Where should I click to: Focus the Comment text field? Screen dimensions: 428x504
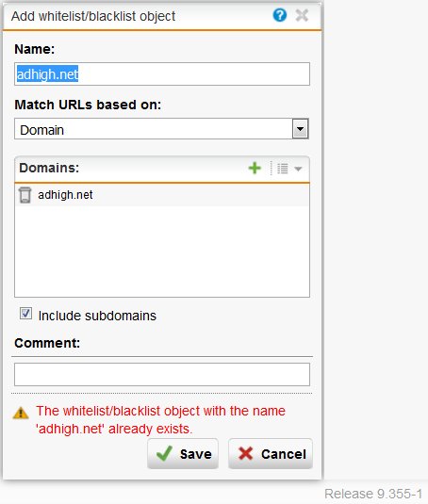[x=162, y=374]
